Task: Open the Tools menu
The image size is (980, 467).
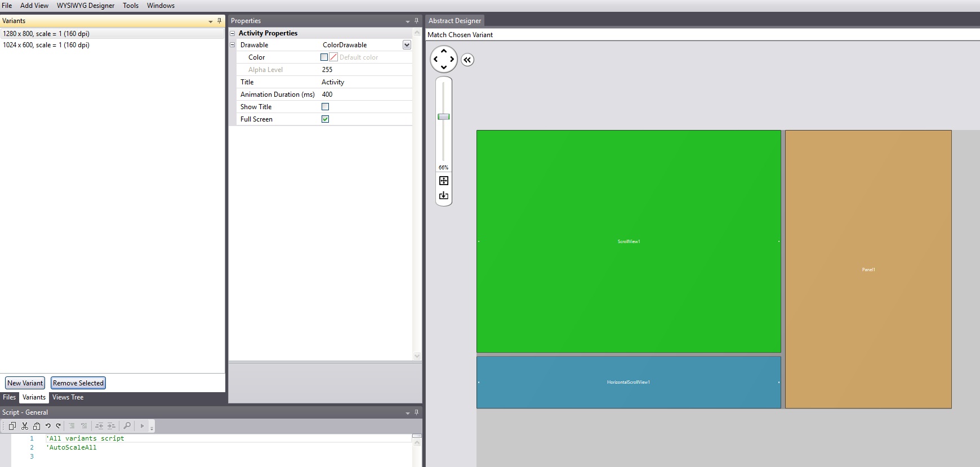Action: 131,6
